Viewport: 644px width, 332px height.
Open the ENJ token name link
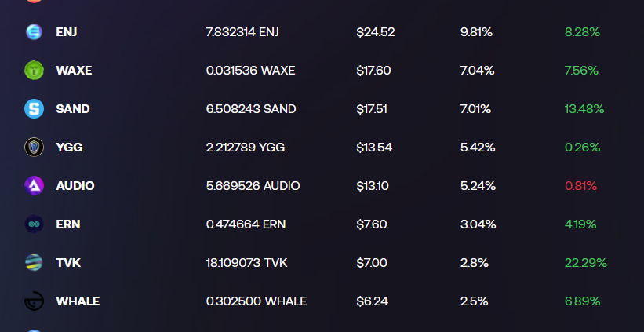click(67, 32)
